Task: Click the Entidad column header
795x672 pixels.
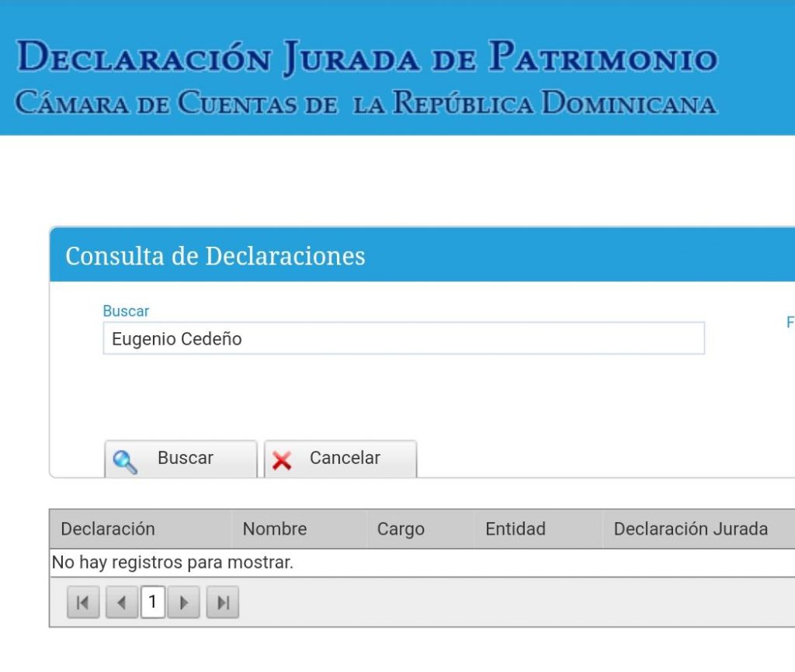Action: (516, 529)
